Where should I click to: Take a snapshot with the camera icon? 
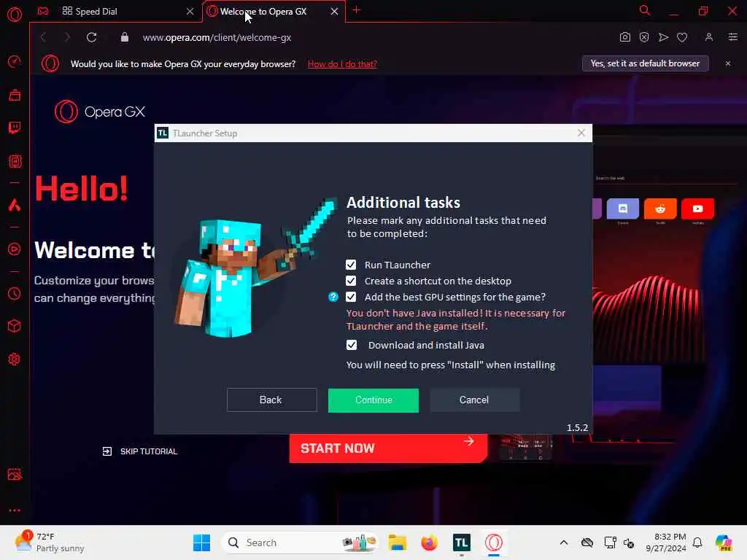point(625,37)
